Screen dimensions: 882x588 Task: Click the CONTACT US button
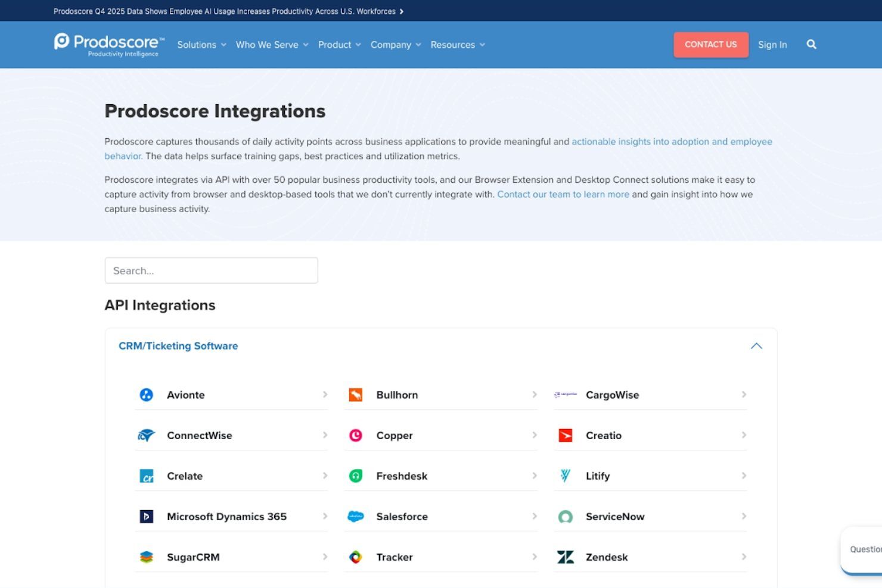pyautogui.click(x=710, y=44)
